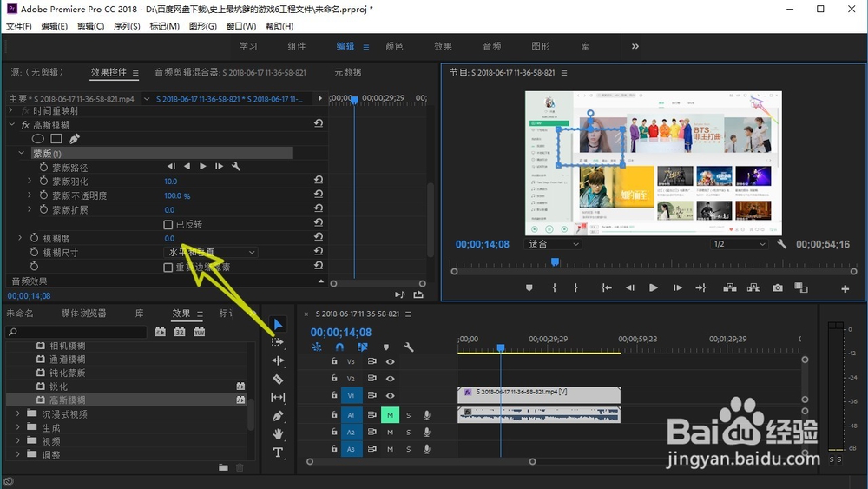Unmute track A1
The height and width of the screenshot is (489, 868).
pyautogui.click(x=391, y=415)
